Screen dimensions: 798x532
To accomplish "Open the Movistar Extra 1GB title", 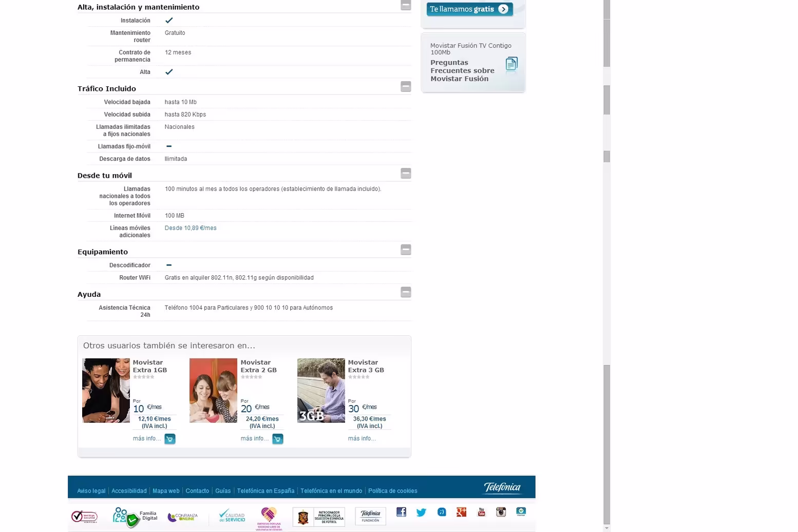I will (x=150, y=366).
